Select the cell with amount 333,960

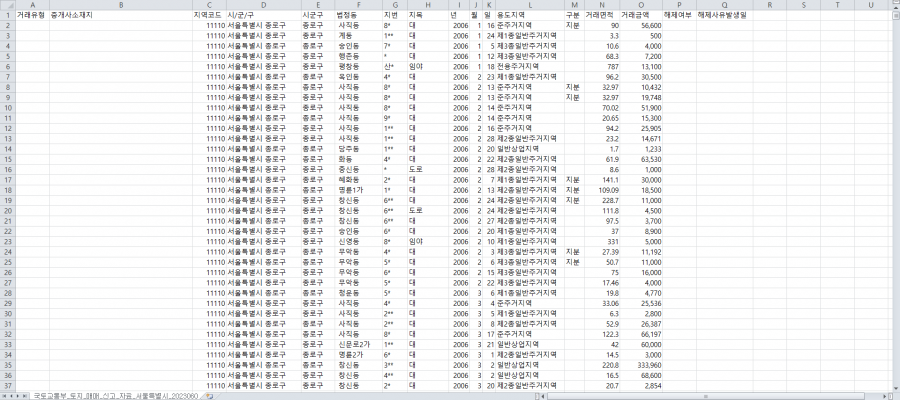pos(641,365)
